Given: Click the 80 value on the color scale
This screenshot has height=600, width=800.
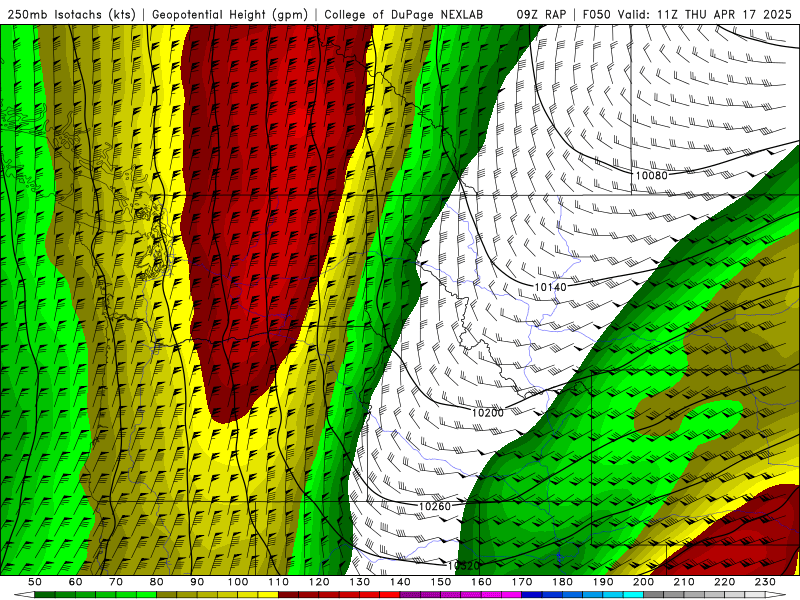Looking at the screenshot, I should [157, 582].
